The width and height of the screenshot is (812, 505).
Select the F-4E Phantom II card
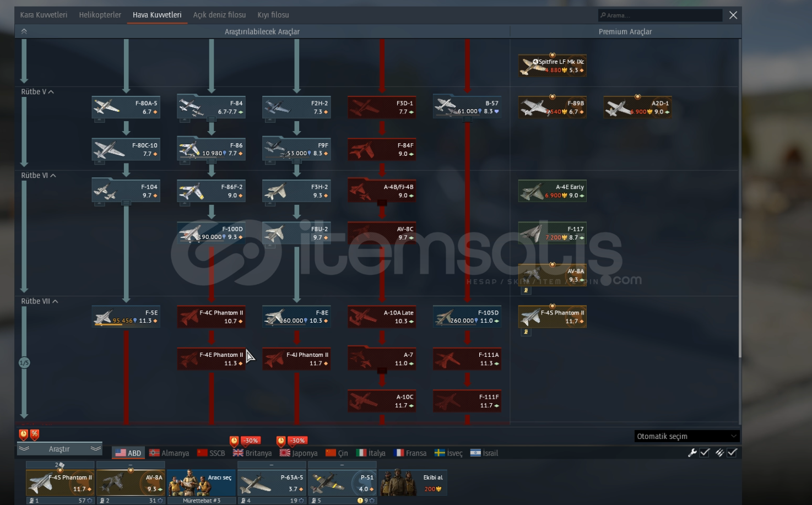pos(212,359)
